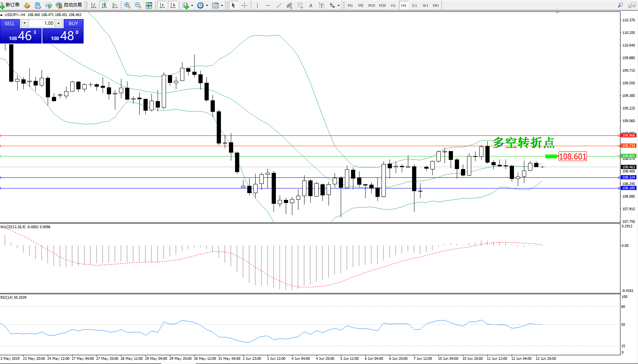Open the indicators list dropdown arrow
The image size is (638, 364).
pyautogui.click(x=192, y=5)
